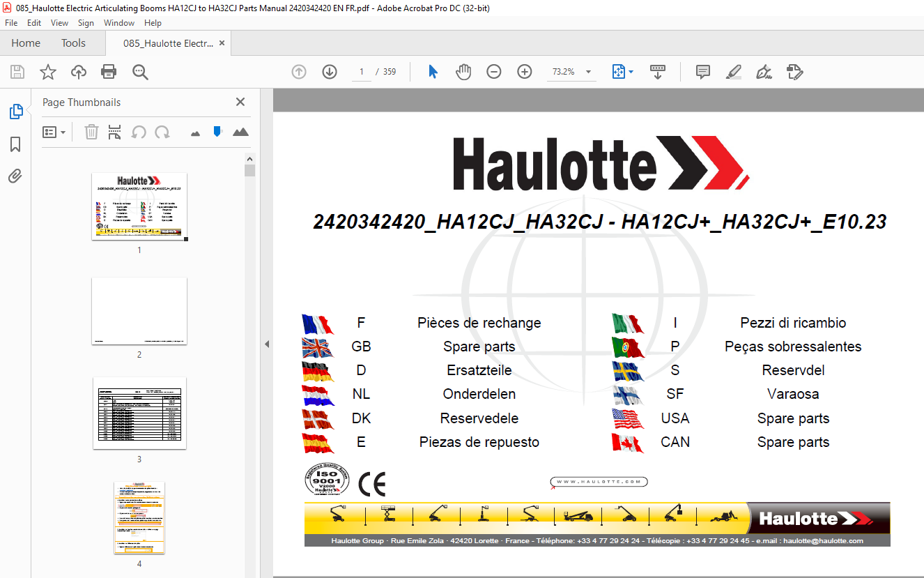The image size is (924, 578).
Task: Zoom in with plus icon
Action: pos(525,72)
